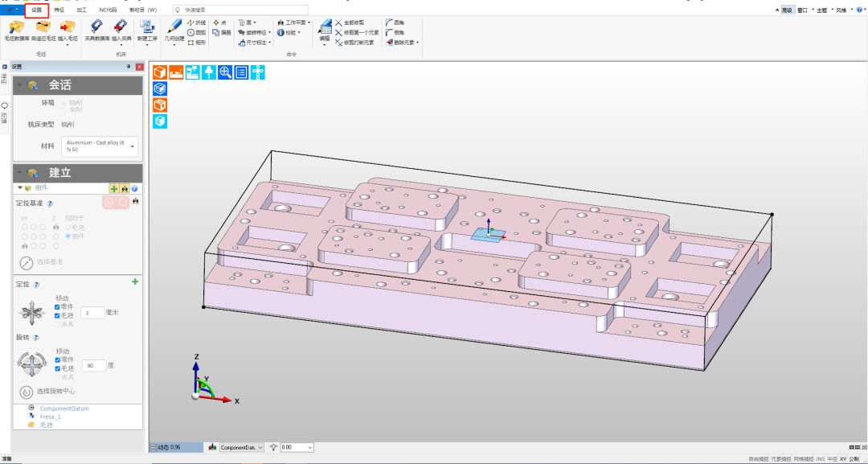Open the 加工 ribbon tab
The image size is (868, 464).
(x=81, y=10)
